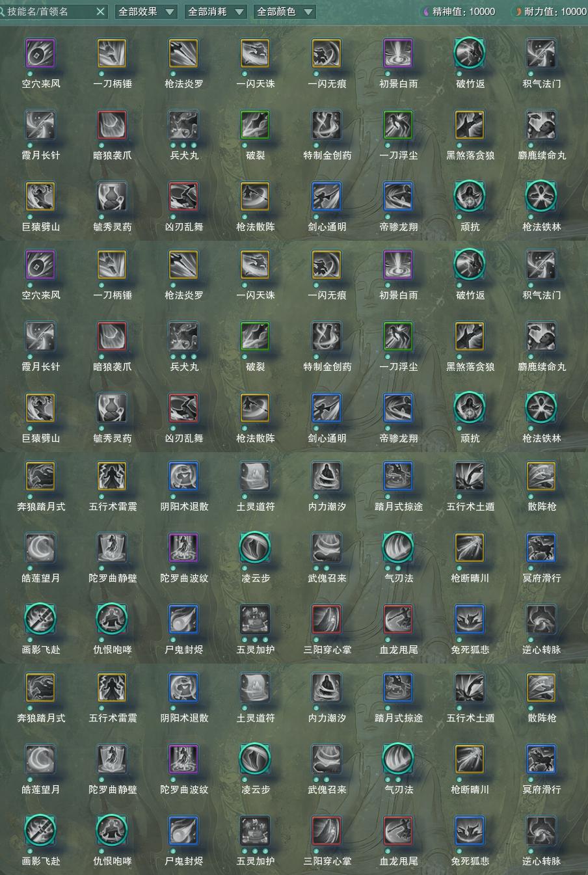Choose the topmost 特制金创药 item icon
The height and width of the screenshot is (875, 588).
click(x=327, y=125)
